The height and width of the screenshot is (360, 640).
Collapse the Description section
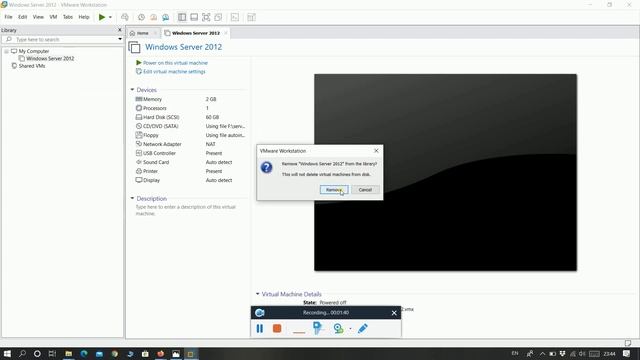tap(132, 198)
